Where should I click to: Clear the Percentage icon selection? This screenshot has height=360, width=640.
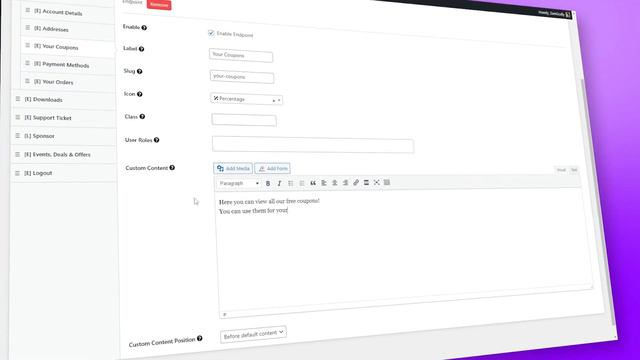274,100
